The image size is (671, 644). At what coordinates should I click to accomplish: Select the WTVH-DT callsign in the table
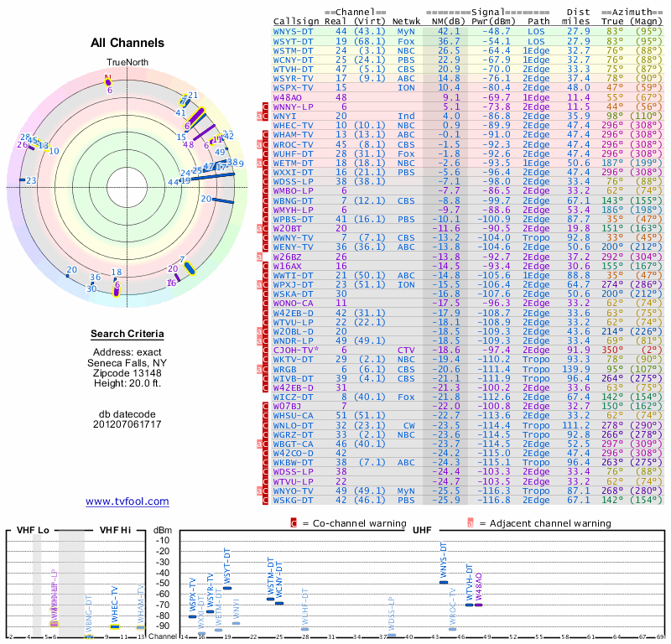pos(293,70)
